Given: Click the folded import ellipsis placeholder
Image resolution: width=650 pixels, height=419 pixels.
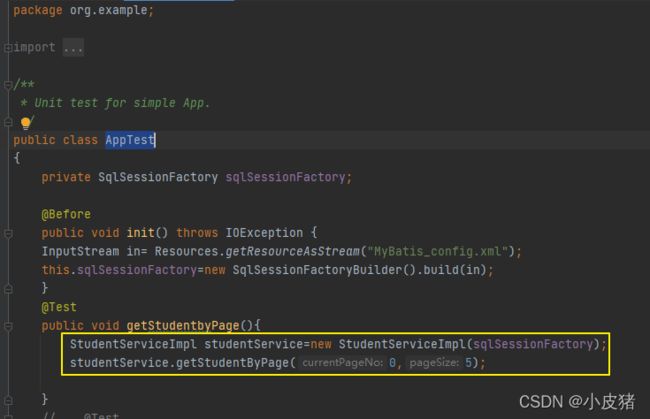Looking at the screenshot, I should [73, 48].
